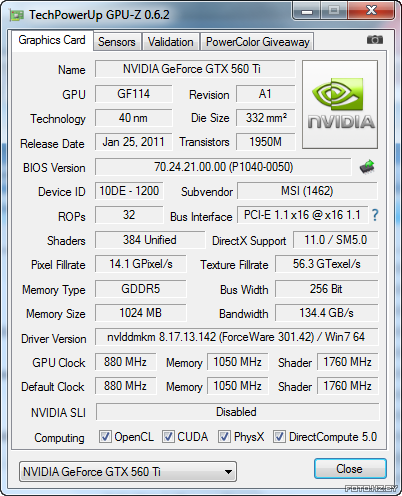Click the GPU-Z title bar app icon
This screenshot has width=402, height=496.
[17, 15]
